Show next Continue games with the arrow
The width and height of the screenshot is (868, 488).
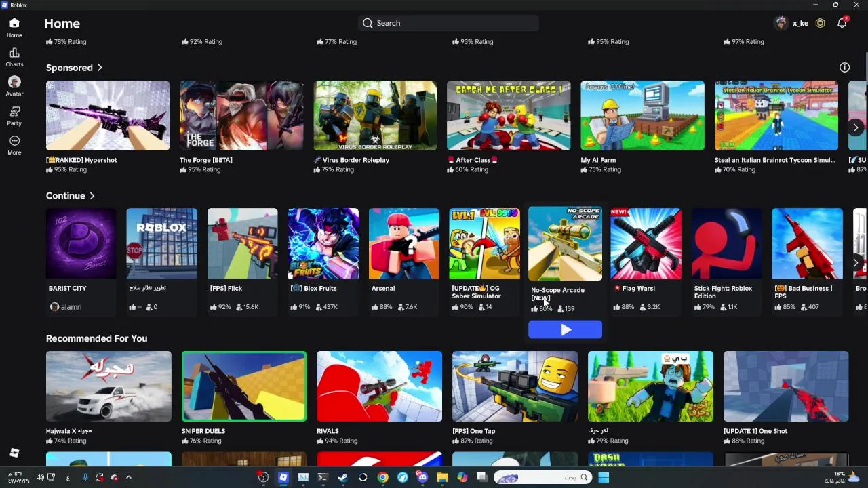coord(855,262)
